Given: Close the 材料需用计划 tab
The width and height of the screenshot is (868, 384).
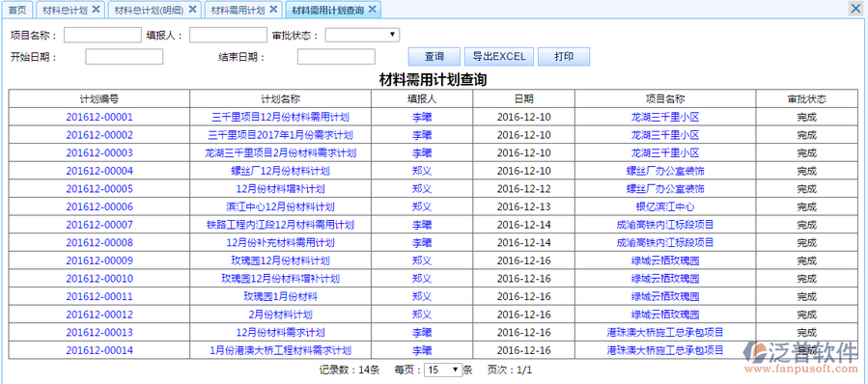Looking at the screenshot, I should coord(273,10).
